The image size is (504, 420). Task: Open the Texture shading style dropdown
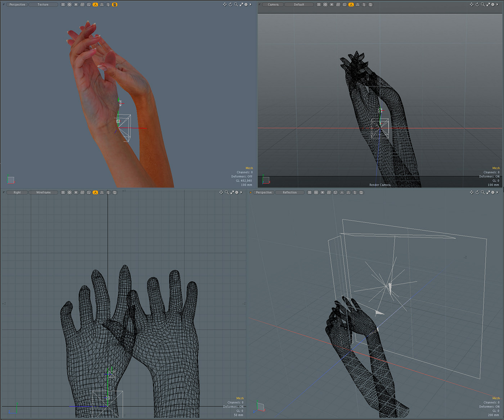coord(43,5)
